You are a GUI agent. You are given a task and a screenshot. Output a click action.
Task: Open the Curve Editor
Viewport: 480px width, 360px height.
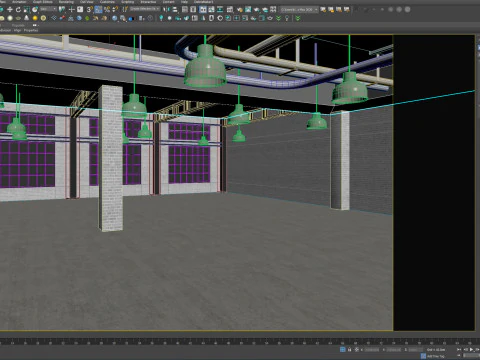211,9
